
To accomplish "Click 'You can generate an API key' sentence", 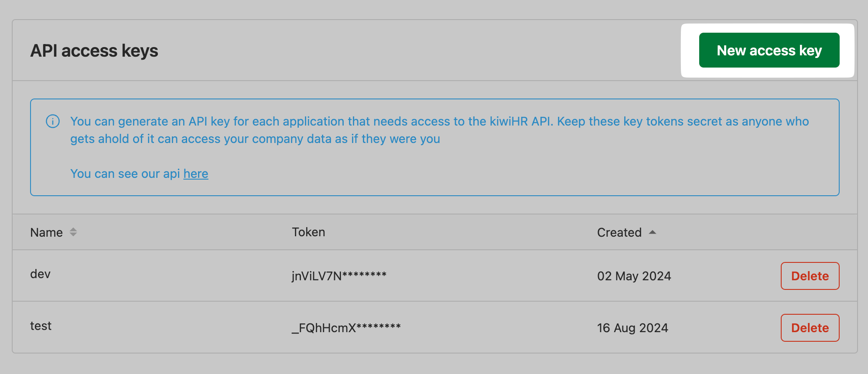I will 305,121.
